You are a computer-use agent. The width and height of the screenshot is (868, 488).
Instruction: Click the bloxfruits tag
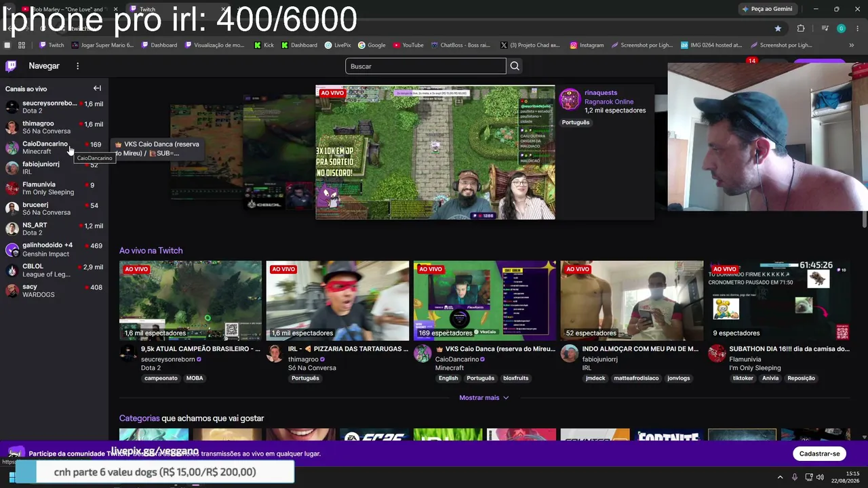pyautogui.click(x=515, y=378)
